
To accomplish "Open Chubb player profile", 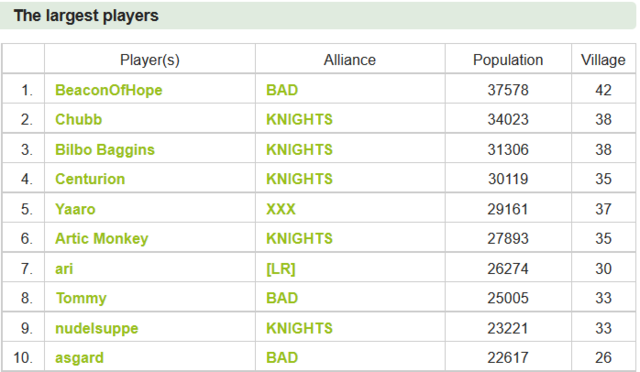I will click(x=78, y=120).
